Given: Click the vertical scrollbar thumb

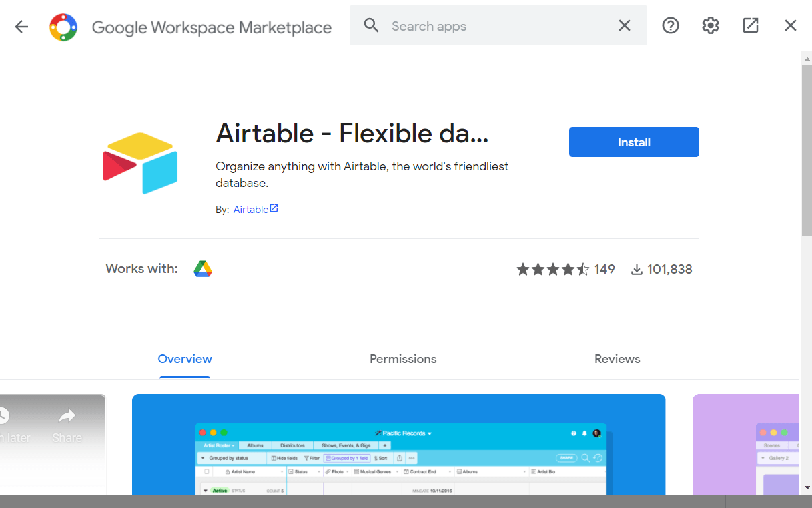Looking at the screenshot, I should pos(806,150).
